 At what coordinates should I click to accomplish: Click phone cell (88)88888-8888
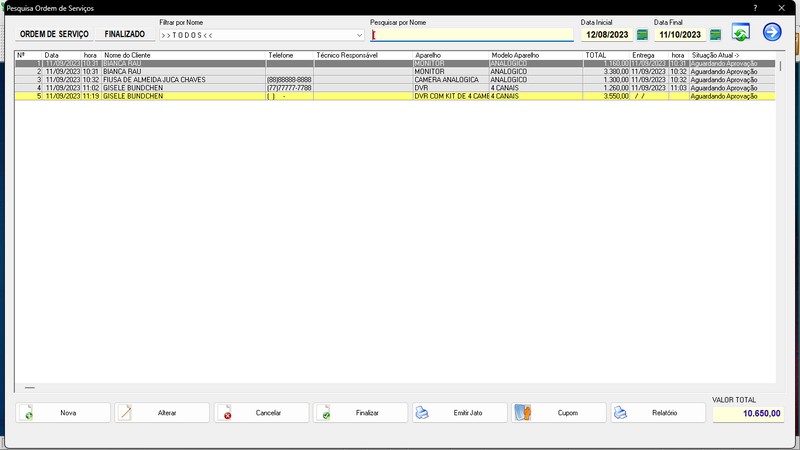pos(289,80)
